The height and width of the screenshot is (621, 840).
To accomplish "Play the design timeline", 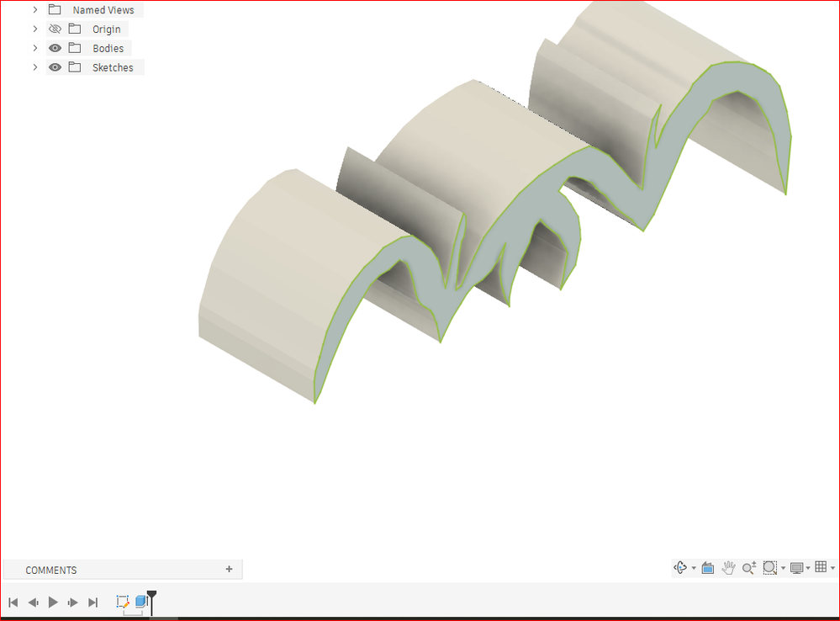I will tap(53, 602).
